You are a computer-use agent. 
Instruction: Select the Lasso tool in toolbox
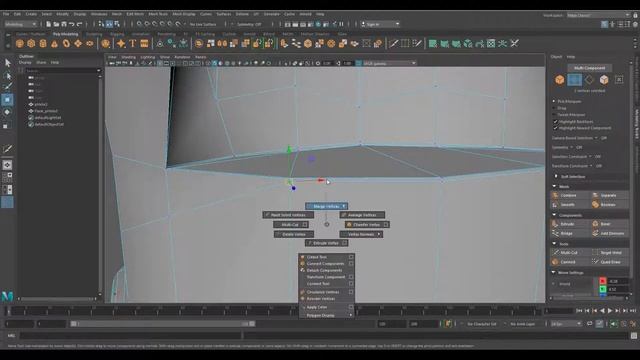pos(7,75)
